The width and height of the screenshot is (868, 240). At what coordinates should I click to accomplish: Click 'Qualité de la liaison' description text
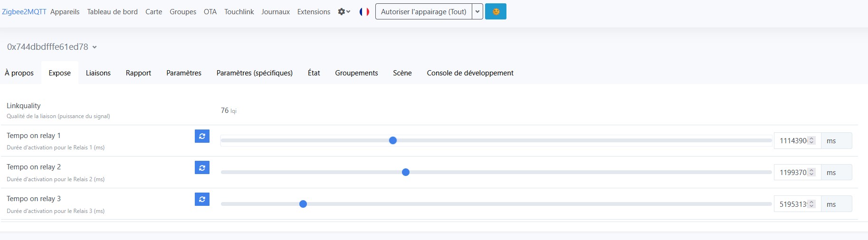58,116
